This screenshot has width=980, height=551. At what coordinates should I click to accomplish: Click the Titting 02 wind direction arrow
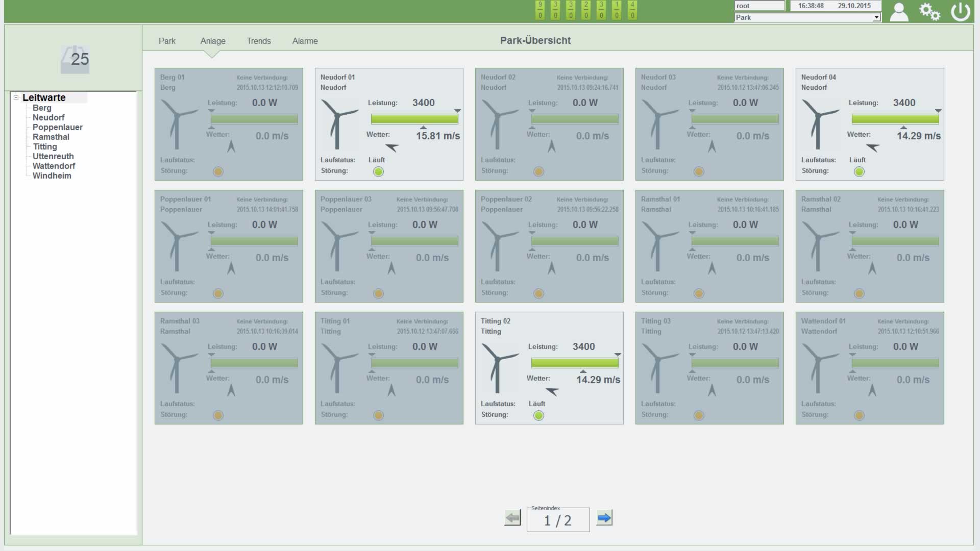(552, 391)
